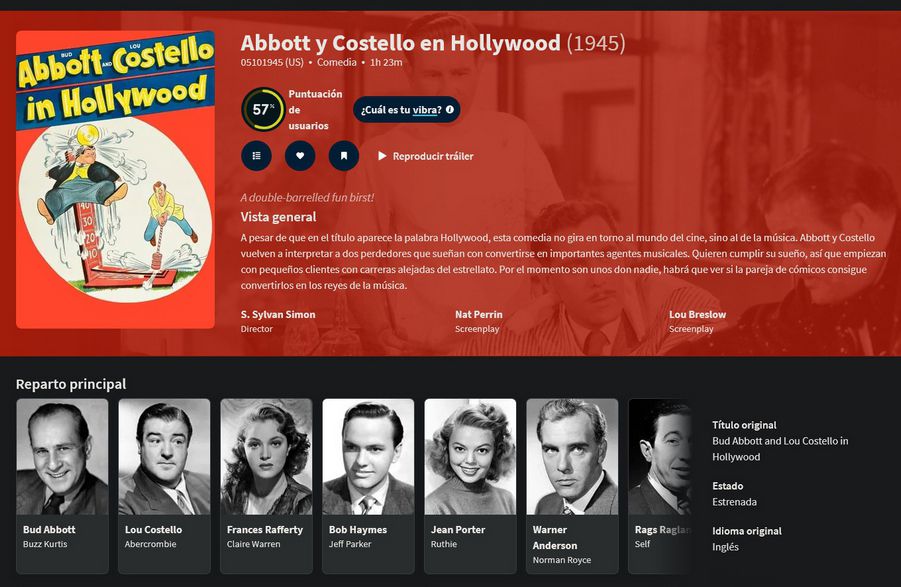Select the Bob Haymes cast name
Image resolution: width=901 pixels, height=587 pixels.
click(x=358, y=530)
